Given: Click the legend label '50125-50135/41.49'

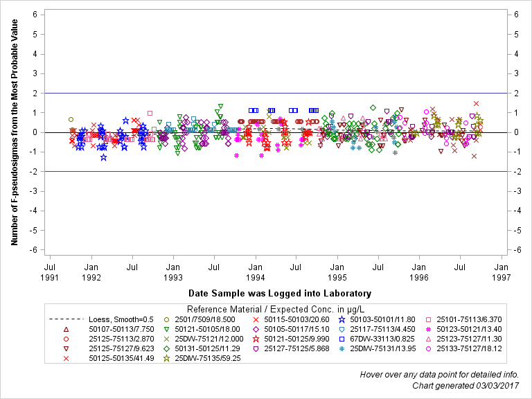Looking at the screenshot, I should click(x=121, y=359).
